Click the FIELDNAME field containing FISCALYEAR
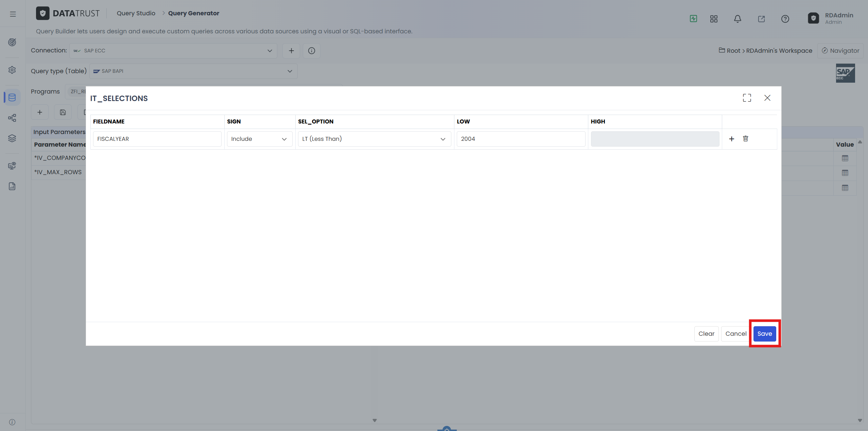Viewport: 868px width, 431px height. (157, 139)
